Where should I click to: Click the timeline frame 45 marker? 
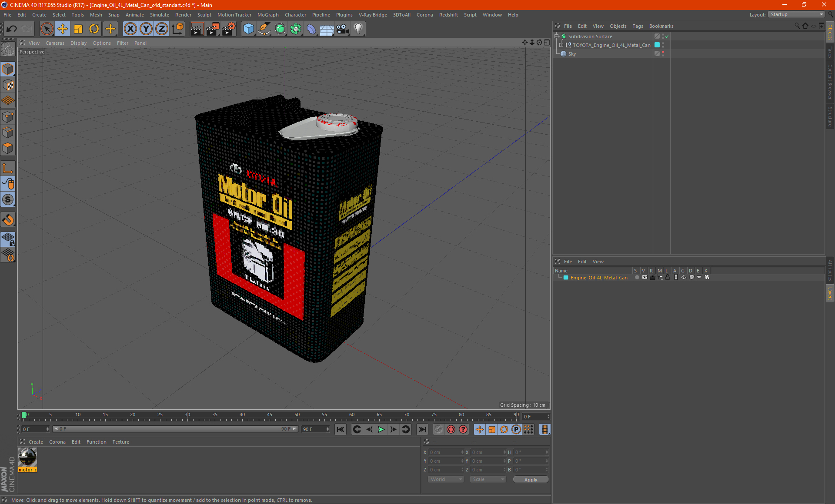(x=270, y=415)
